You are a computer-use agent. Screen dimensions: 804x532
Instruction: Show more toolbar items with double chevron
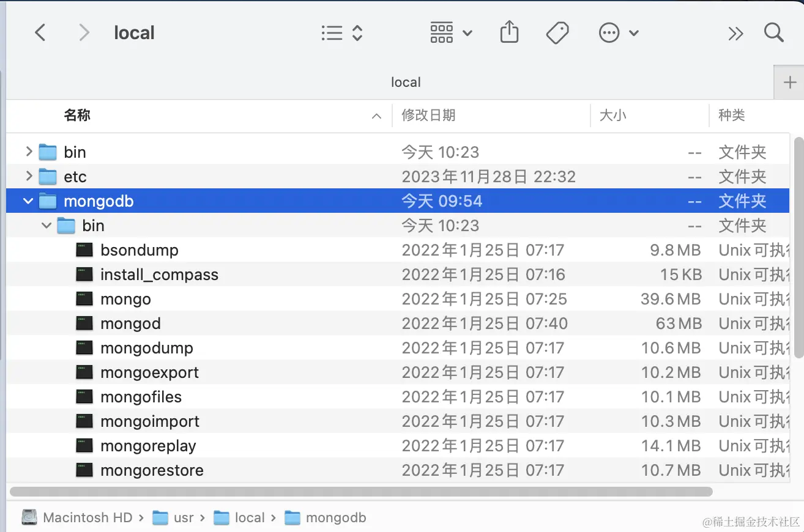click(x=735, y=33)
